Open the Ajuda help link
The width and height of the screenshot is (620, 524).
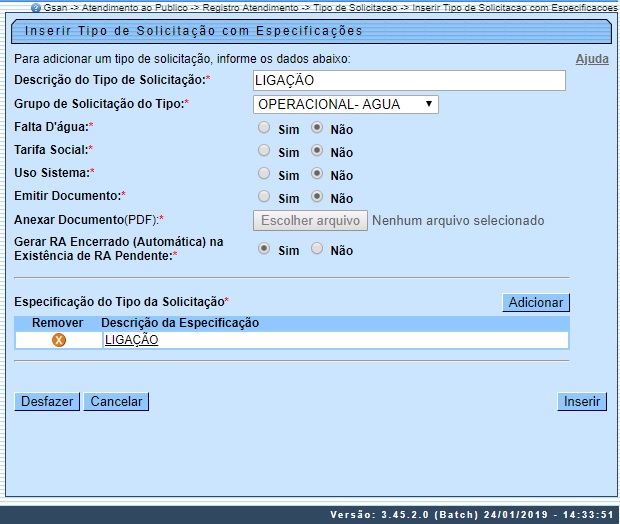(592, 59)
